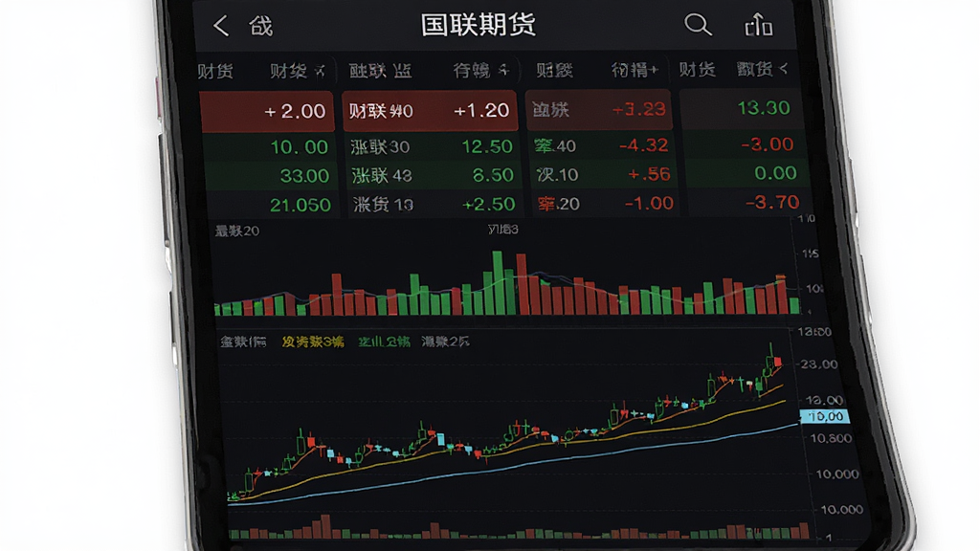This screenshot has height=551, width=980.
Task: Tap the yellow moving average legend label
Action: point(313,342)
